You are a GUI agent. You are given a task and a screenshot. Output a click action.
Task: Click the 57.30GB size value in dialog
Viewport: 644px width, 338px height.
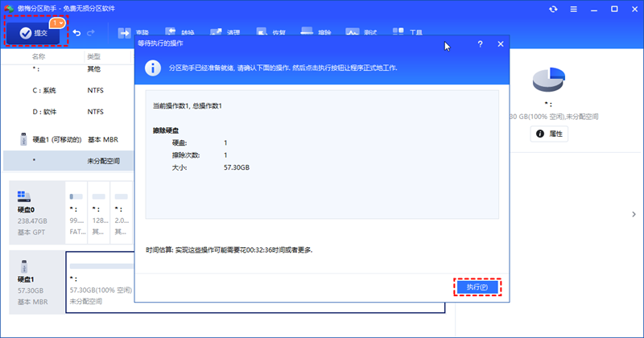237,167
